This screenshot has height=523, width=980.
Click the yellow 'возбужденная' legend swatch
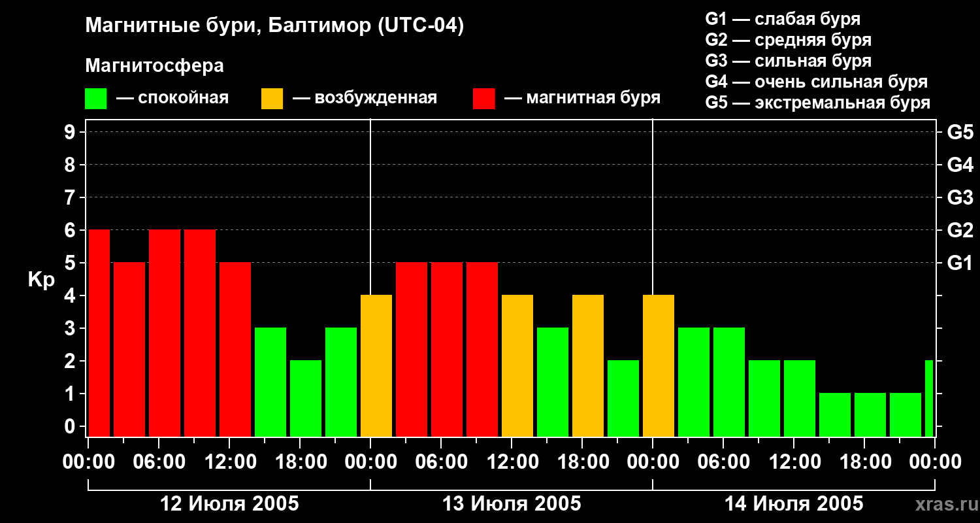coord(272,99)
